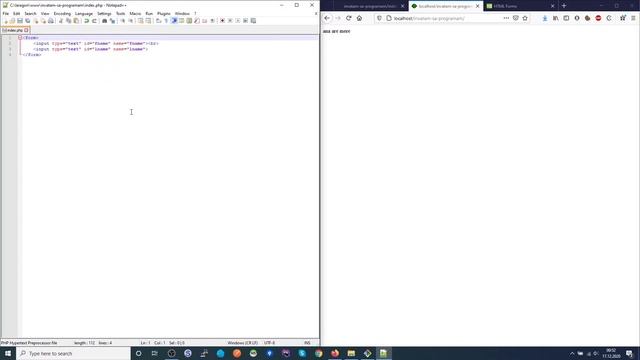
Task: Go back in Firefox
Action: (327, 18)
